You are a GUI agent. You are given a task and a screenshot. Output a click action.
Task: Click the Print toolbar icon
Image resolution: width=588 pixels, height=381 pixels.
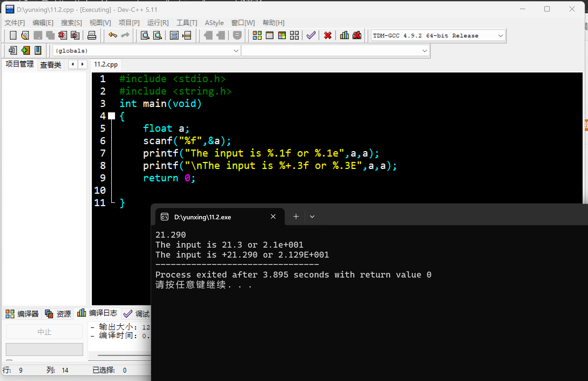(x=92, y=35)
